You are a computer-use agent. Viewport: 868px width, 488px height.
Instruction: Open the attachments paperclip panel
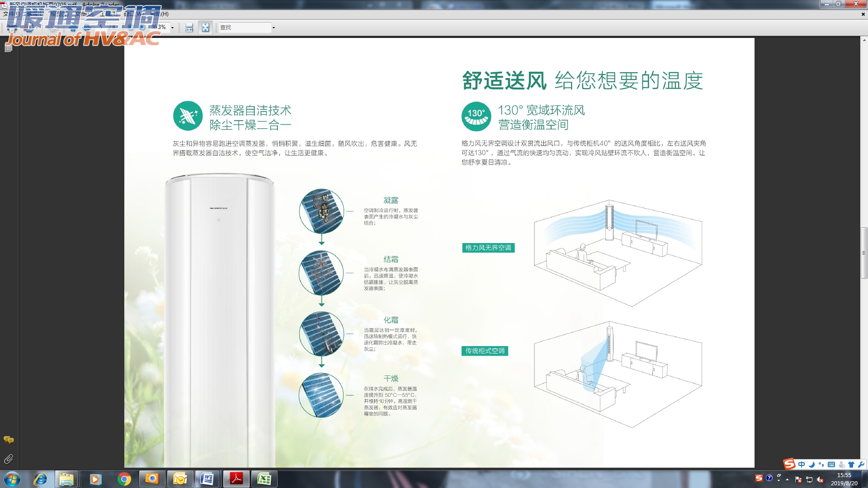(x=8, y=459)
